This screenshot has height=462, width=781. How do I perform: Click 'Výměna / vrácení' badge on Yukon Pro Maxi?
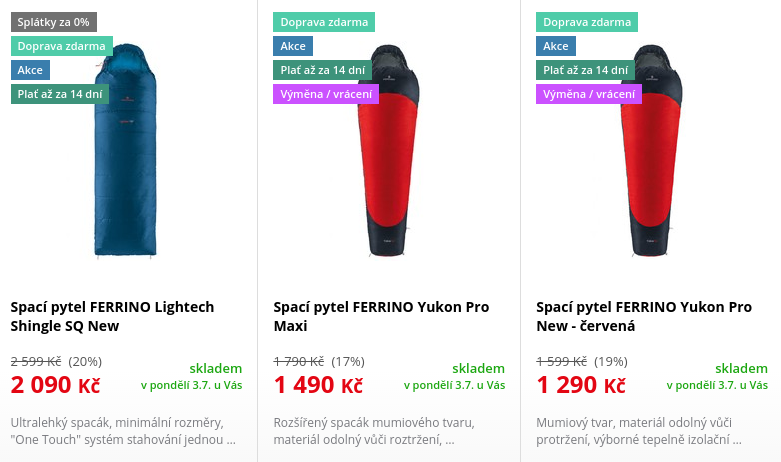click(326, 94)
